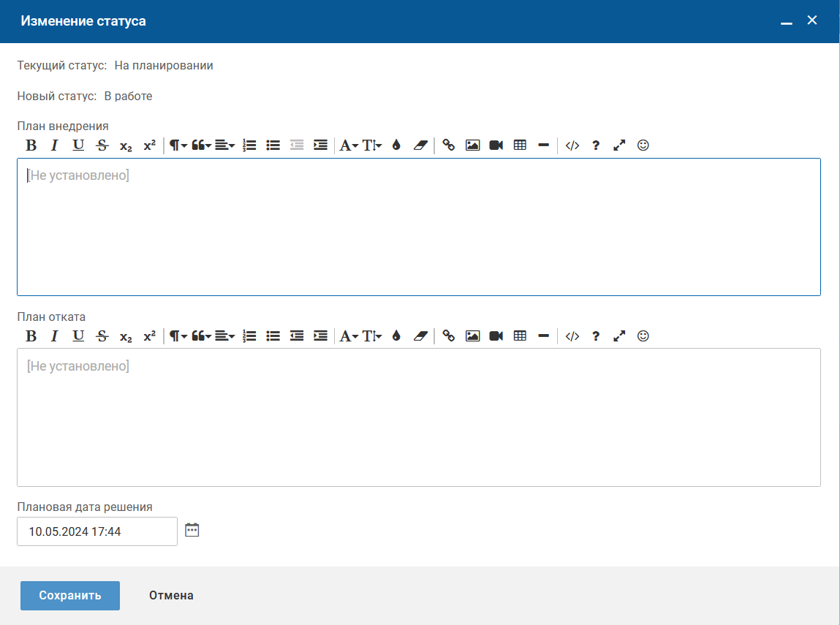Insert link in План внедрения editor
Screen dimensions: 840x625
coord(449,145)
